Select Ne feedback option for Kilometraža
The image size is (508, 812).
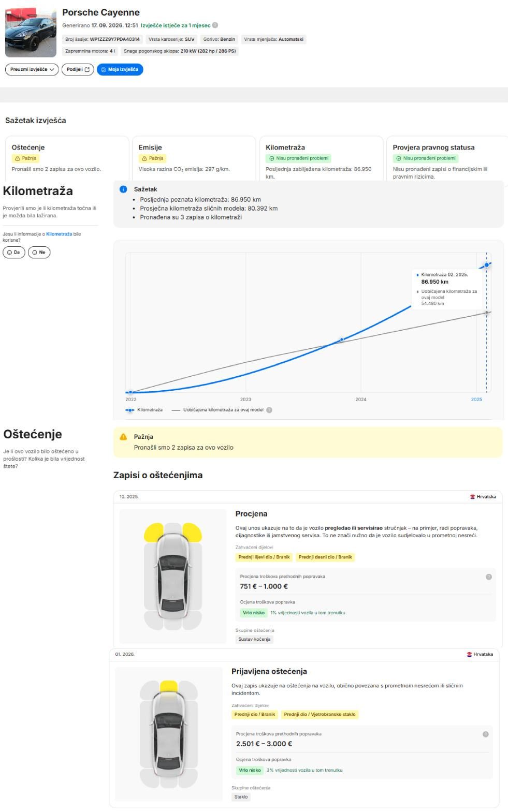click(x=39, y=253)
